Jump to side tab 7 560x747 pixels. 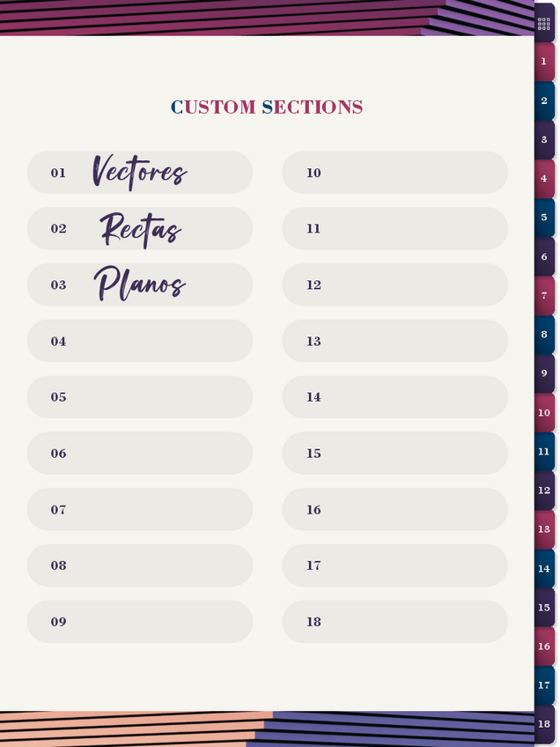point(544,296)
